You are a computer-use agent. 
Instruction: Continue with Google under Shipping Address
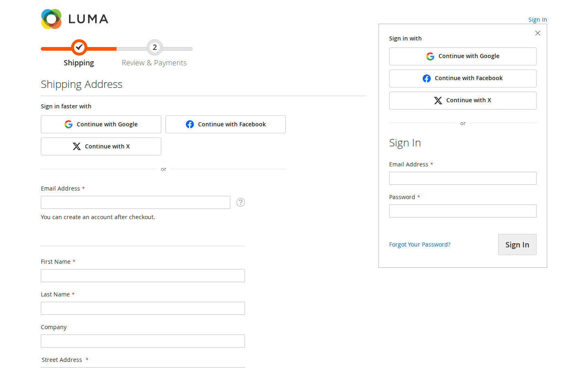tap(101, 124)
